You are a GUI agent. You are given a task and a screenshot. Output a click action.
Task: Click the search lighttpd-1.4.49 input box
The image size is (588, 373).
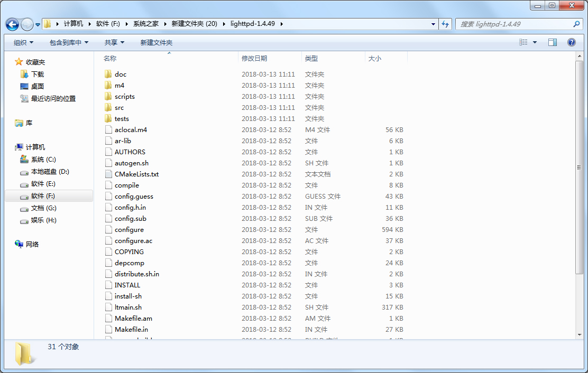pyautogui.click(x=513, y=24)
